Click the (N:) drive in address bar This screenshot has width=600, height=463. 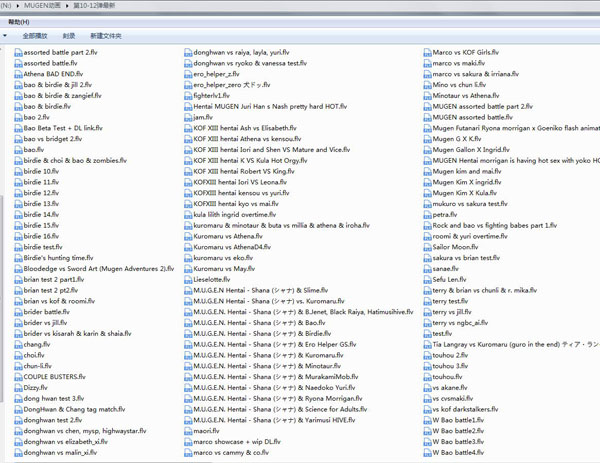tap(6, 6)
